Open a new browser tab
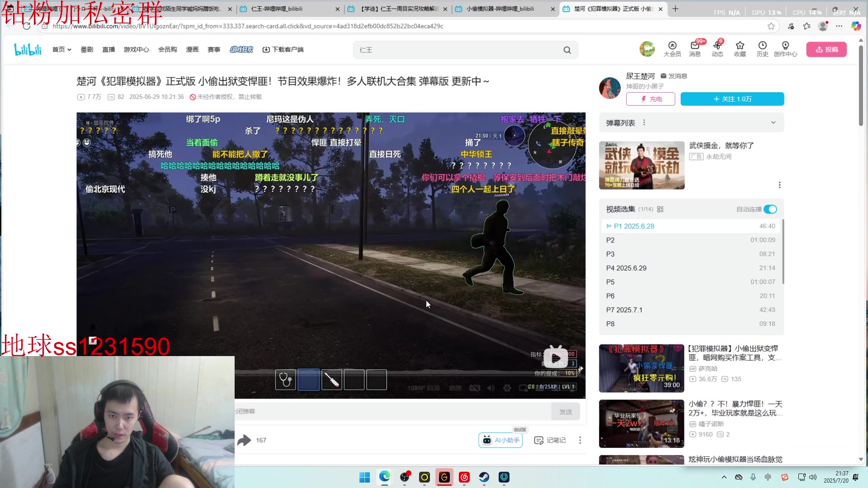 (675, 9)
